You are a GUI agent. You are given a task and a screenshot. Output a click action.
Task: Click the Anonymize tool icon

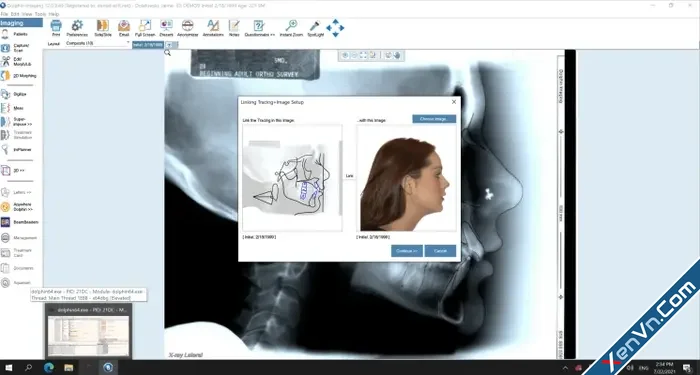(x=188, y=28)
